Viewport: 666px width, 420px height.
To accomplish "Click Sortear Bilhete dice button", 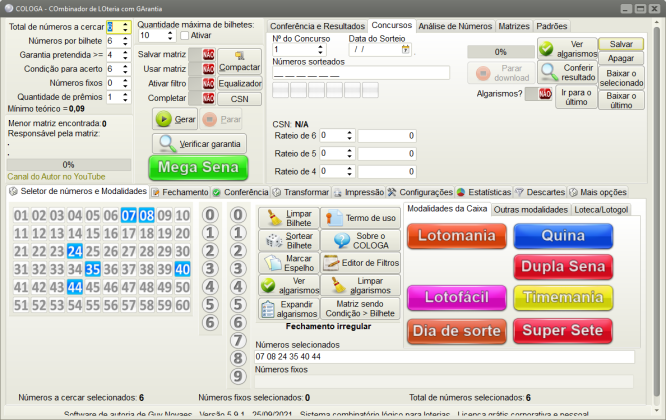I will (289, 240).
